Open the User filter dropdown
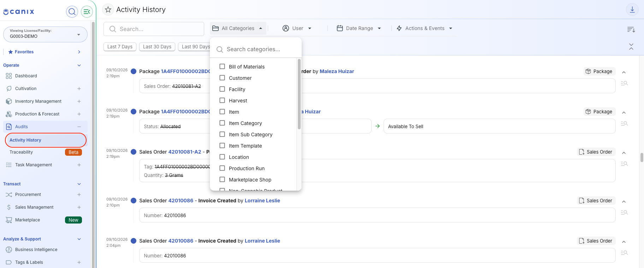The image size is (644, 268). [x=297, y=28]
